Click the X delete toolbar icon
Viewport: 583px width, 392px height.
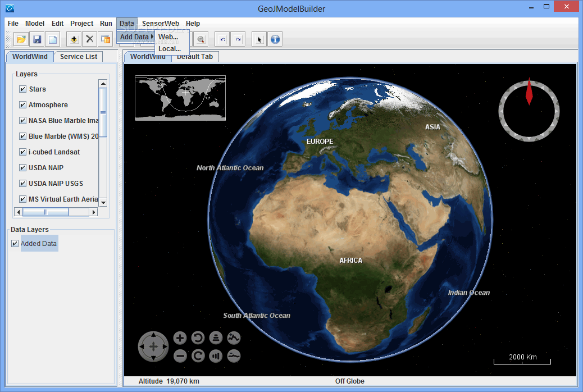90,39
